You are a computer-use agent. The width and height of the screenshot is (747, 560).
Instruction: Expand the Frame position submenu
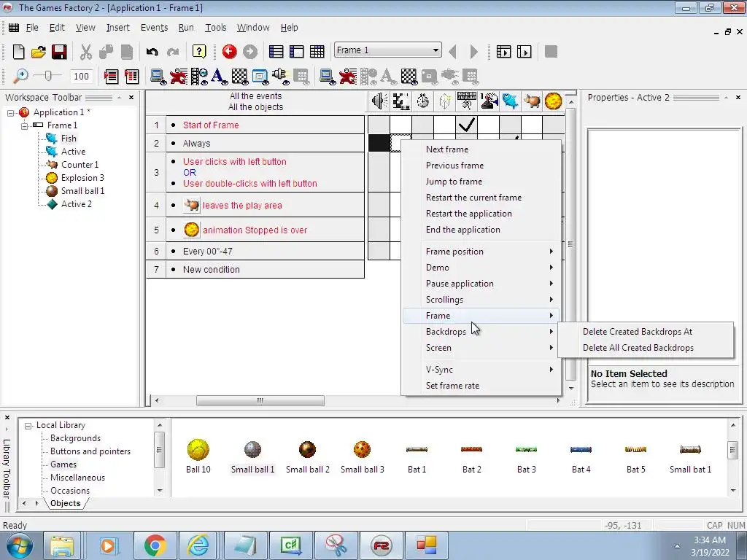pos(481,252)
